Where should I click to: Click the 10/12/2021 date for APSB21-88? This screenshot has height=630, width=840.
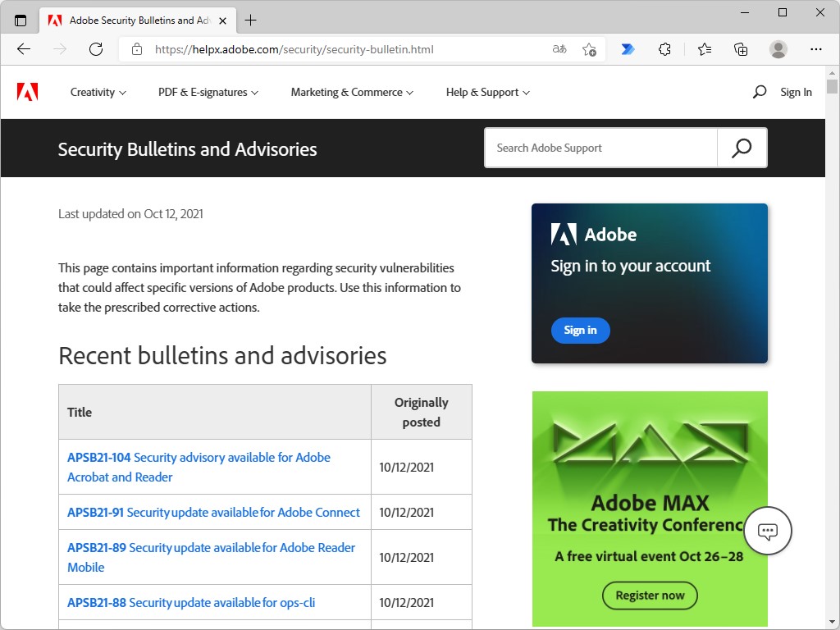point(407,603)
